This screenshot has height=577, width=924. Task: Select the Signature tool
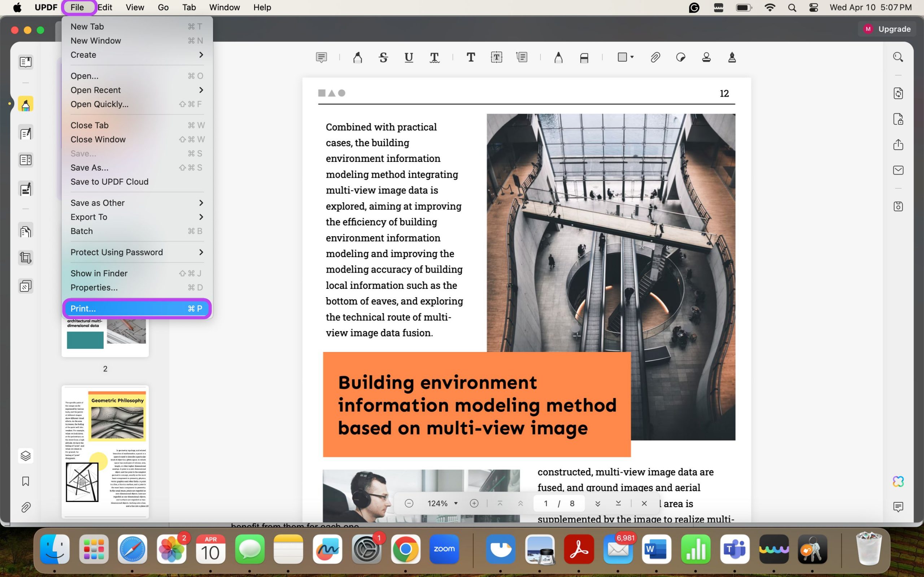(732, 58)
